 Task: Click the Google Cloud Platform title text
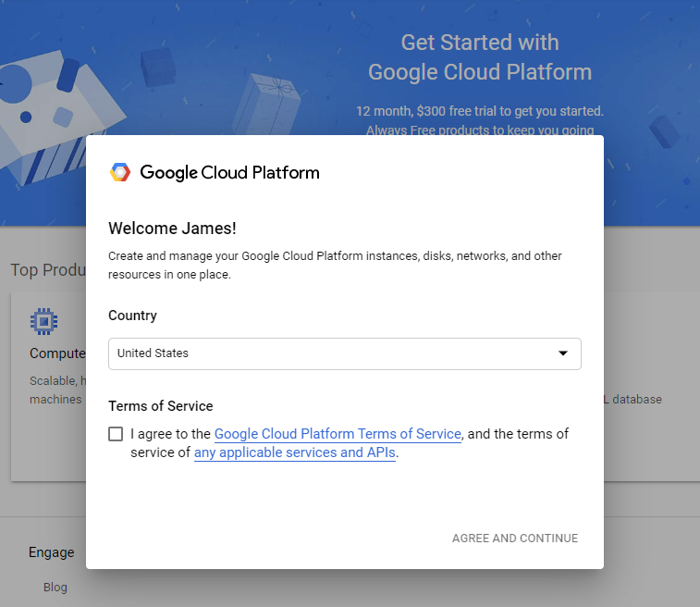click(x=230, y=172)
